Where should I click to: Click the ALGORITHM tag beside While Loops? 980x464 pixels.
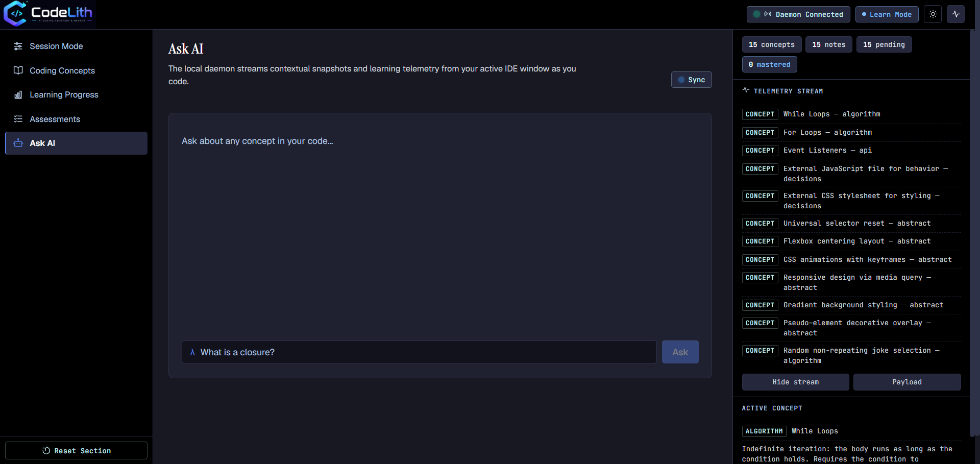(764, 431)
